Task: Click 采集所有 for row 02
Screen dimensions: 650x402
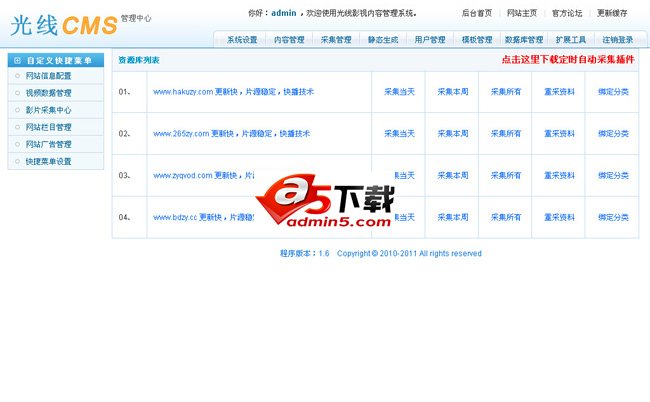Action: tap(506, 133)
